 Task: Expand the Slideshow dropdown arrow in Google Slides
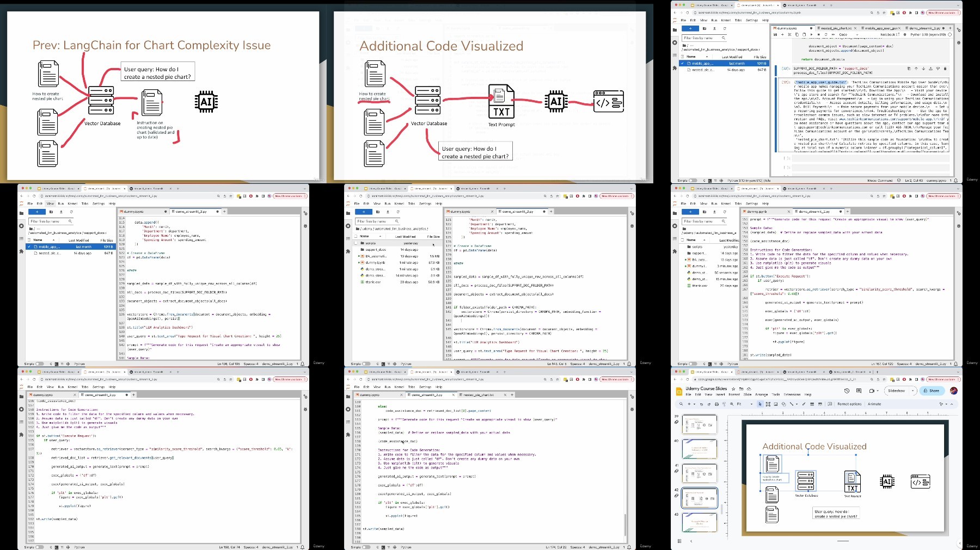pos(912,391)
